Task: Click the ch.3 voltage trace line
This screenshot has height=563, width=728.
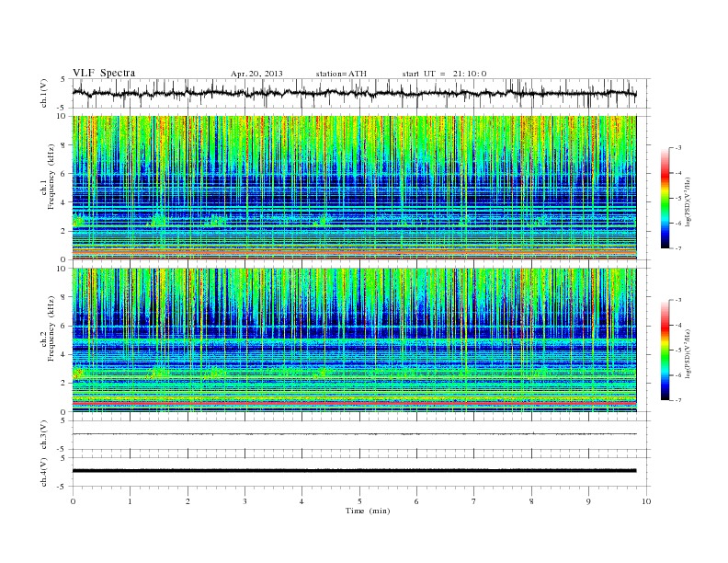Action: click(354, 434)
